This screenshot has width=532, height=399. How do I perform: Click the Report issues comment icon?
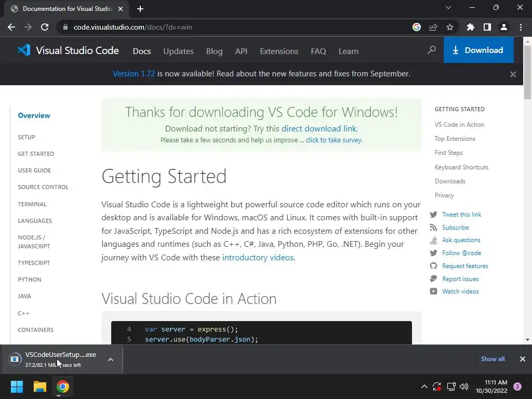[x=434, y=278]
